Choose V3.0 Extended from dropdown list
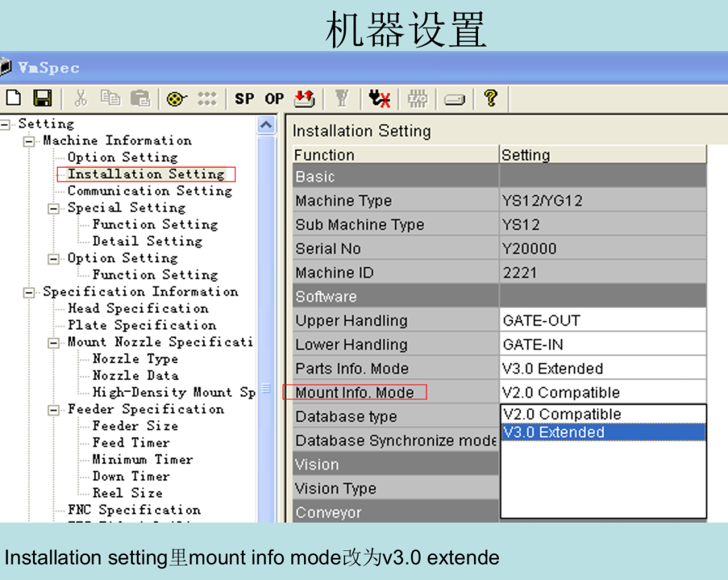The image size is (728, 580). pyautogui.click(x=603, y=432)
